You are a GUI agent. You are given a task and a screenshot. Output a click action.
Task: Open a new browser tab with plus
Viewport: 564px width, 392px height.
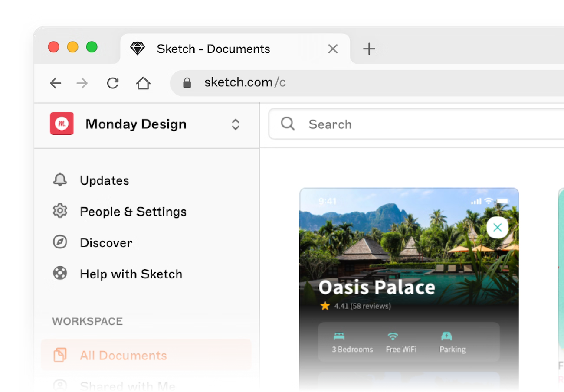[x=369, y=49]
